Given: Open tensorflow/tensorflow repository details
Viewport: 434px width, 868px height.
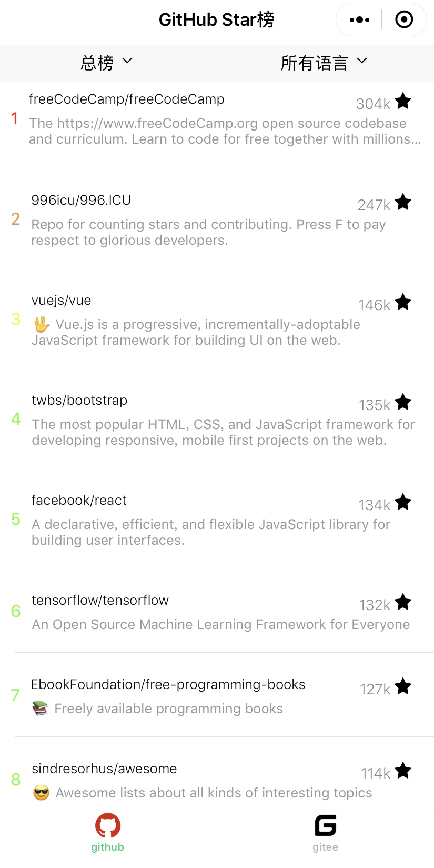Looking at the screenshot, I should point(100,600).
